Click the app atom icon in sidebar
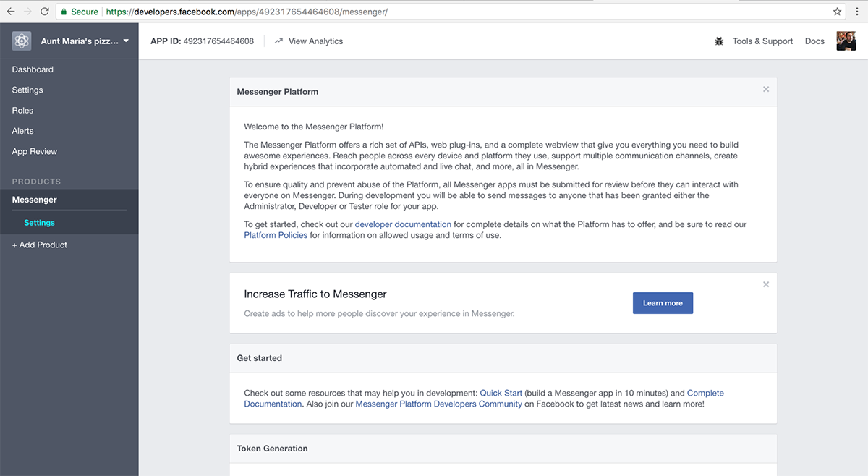This screenshot has height=476, width=868. click(22, 41)
